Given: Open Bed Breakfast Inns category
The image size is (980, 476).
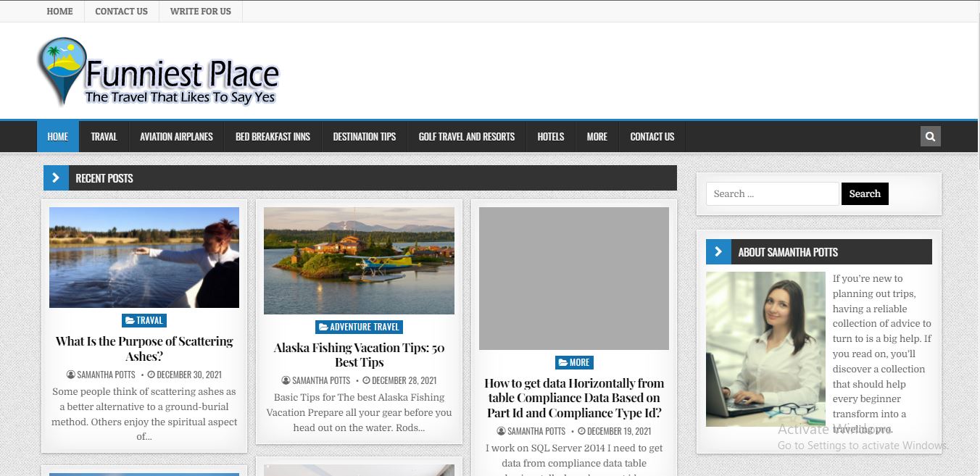Looking at the screenshot, I should pyautogui.click(x=273, y=136).
